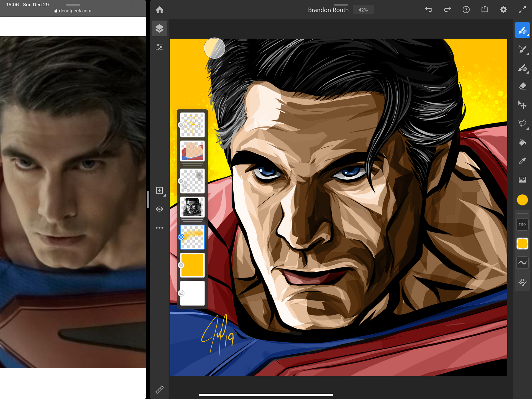Screen dimensions: 532x399
Task: Select the solid yellow fill layer
Action: (x=192, y=265)
